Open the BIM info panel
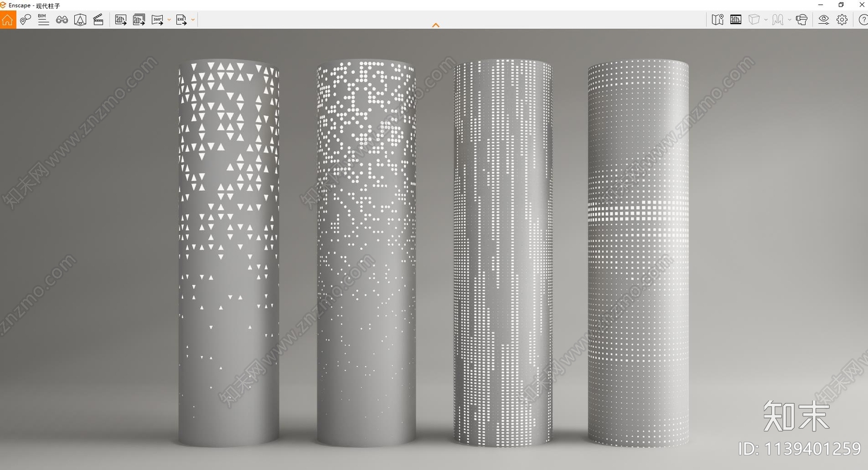This screenshot has height=470, width=868. pyautogui.click(x=43, y=20)
